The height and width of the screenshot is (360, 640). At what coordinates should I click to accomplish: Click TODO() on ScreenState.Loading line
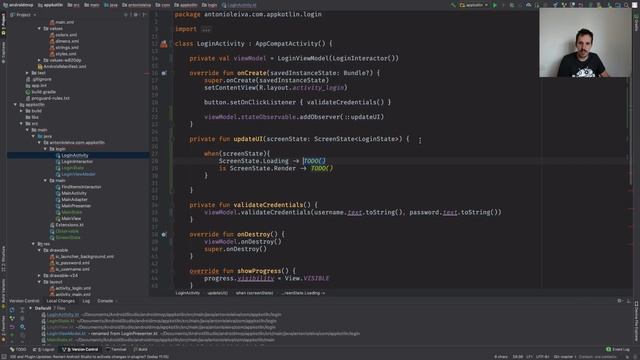click(x=314, y=161)
